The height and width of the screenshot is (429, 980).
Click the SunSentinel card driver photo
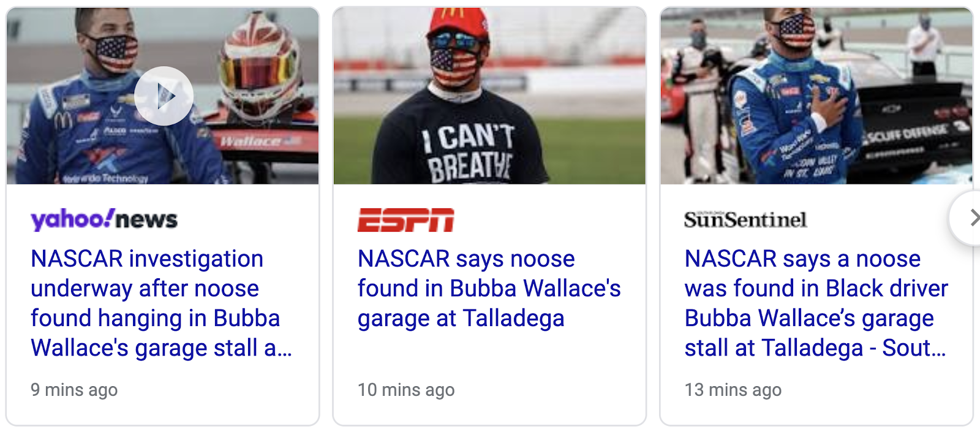(x=796, y=104)
